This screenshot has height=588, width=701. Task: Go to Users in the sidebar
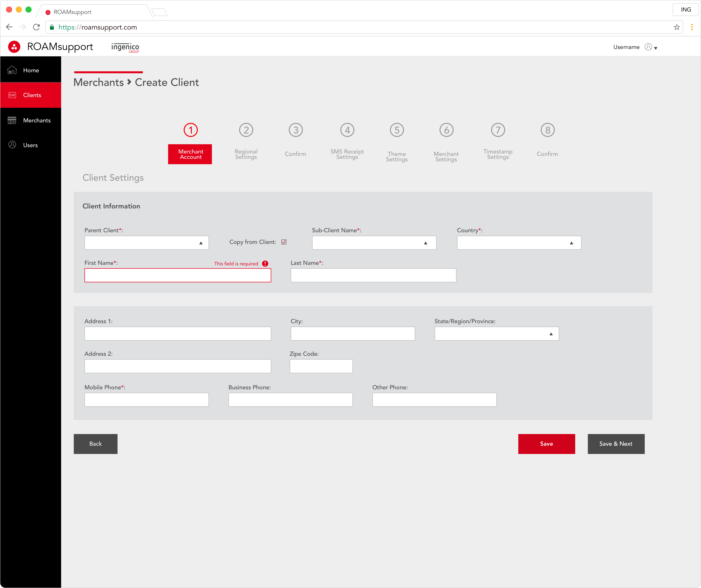31,145
